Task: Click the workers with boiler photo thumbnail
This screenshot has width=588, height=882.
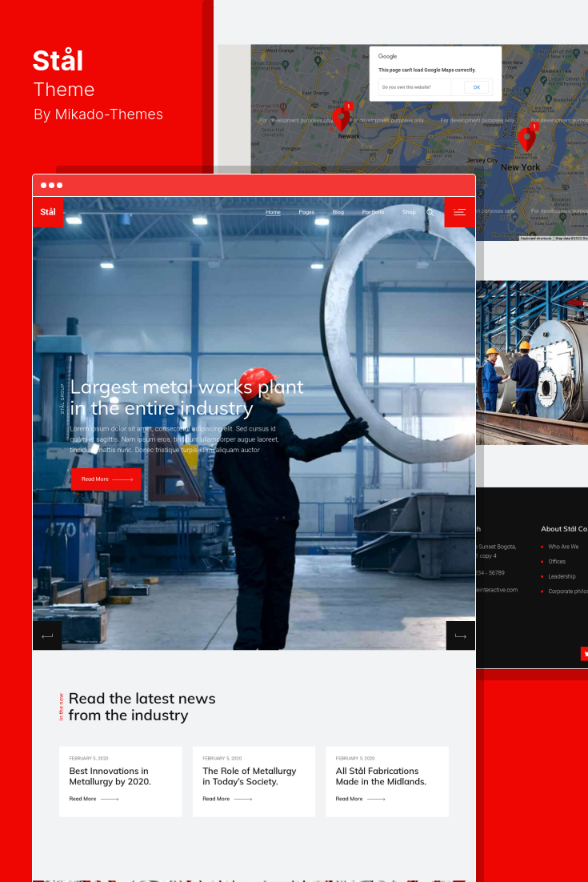Action: 532,363
